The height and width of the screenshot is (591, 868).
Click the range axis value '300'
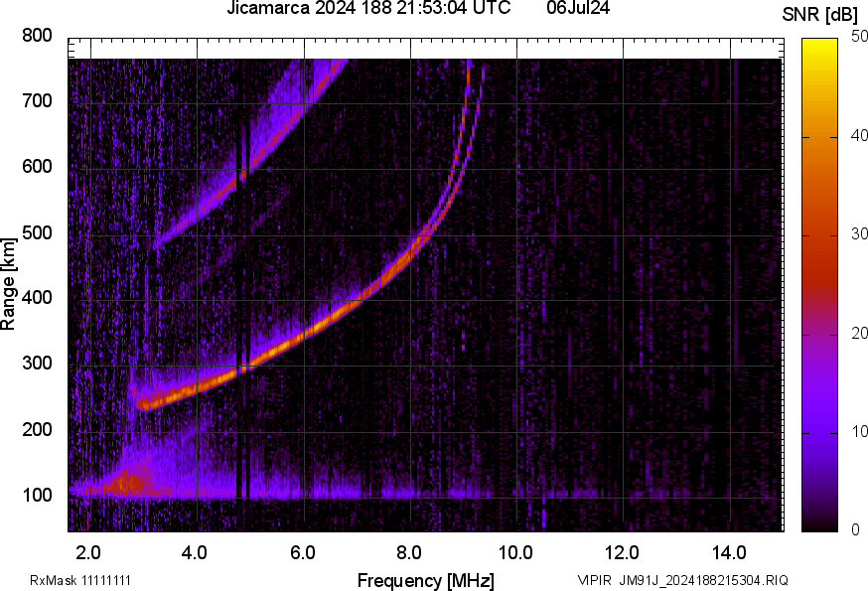pyautogui.click(x=37, y=364)
